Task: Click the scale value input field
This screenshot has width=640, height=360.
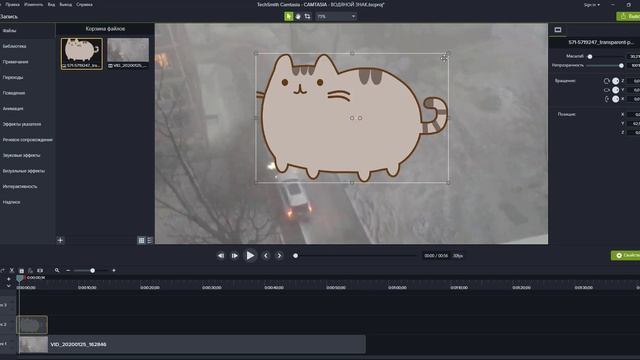Action: click(633, 56)
